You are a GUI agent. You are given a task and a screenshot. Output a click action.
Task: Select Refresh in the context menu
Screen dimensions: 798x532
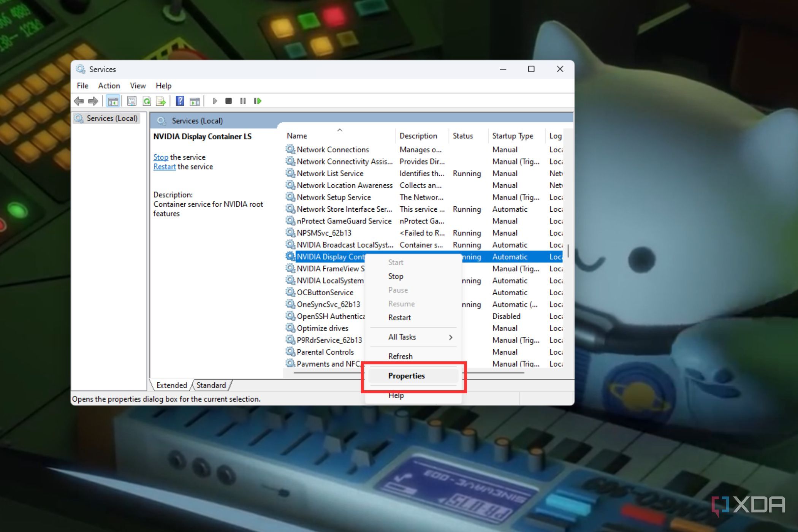400,356
